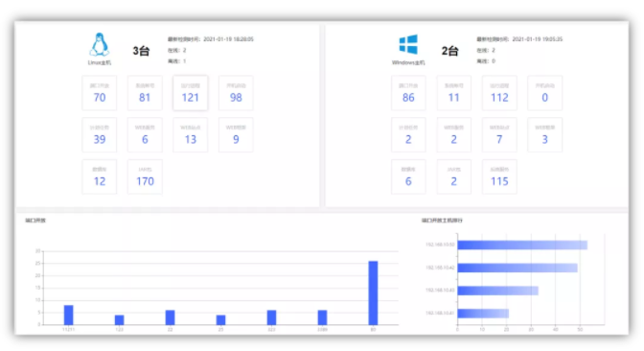Open the Linux card showing 81

coord(145,93)
